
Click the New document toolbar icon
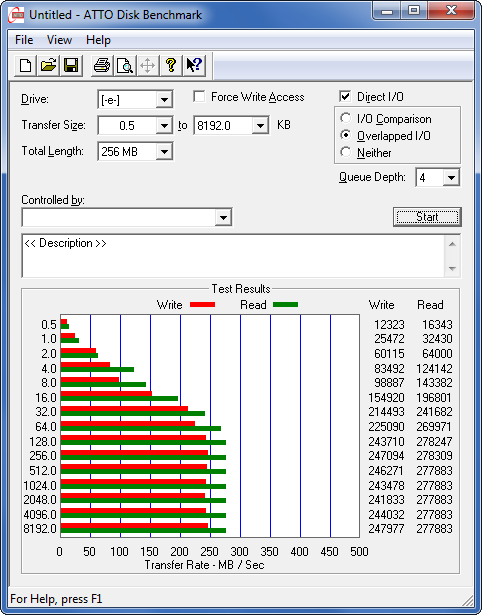tap(26, 66)
